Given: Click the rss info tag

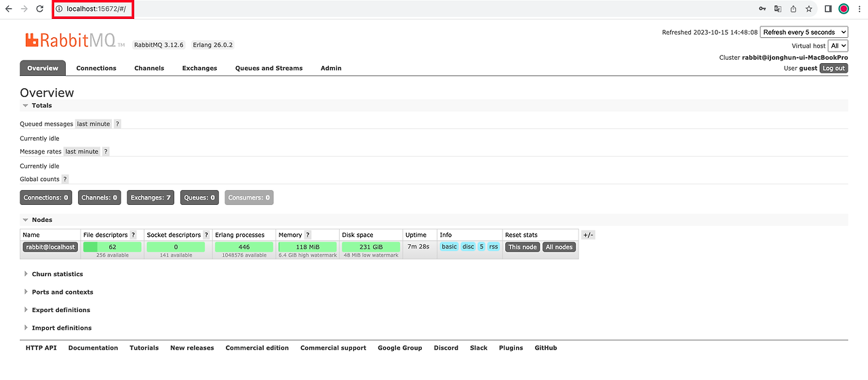Looking at the screenshot, I should point(494,246).
